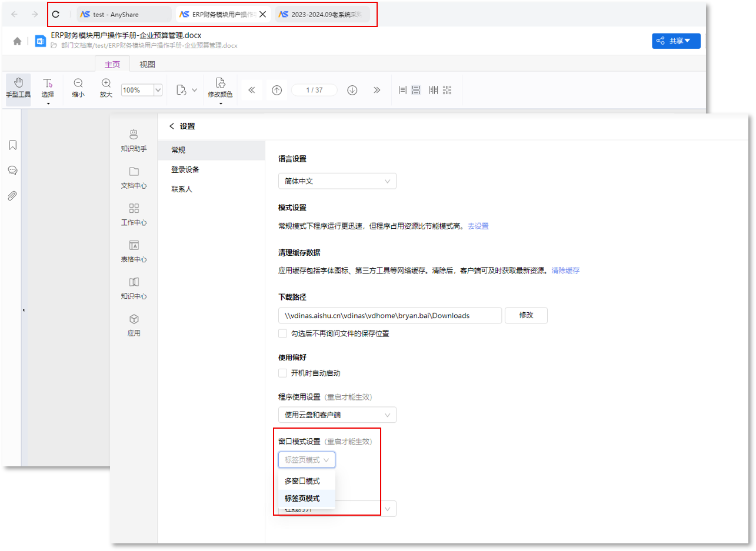Jump to the first page double-arrow
756x551 pixels.
tap(252, 90)
